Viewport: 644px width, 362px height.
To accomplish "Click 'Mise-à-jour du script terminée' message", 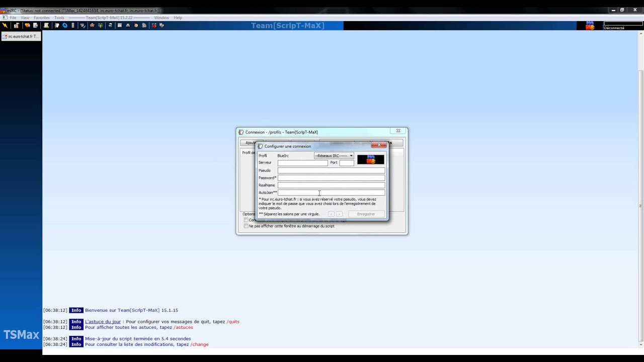I will click(138, 339).
